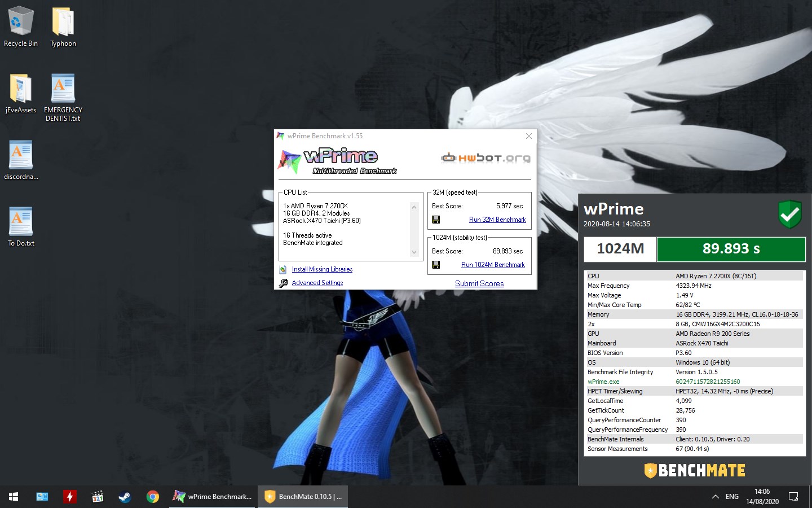
Task: Open the Windows Start menu
Action: [14, 497]
